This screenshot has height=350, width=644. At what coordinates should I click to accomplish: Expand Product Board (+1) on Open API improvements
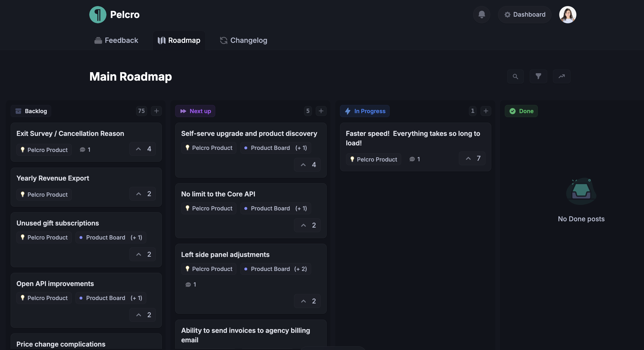[111, 298]
